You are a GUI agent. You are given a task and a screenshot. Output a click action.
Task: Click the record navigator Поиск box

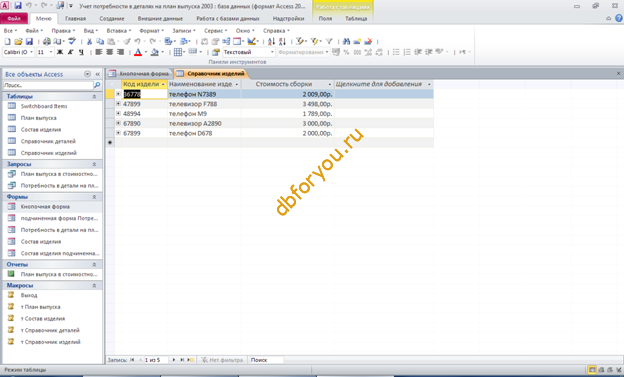(266, 360)
